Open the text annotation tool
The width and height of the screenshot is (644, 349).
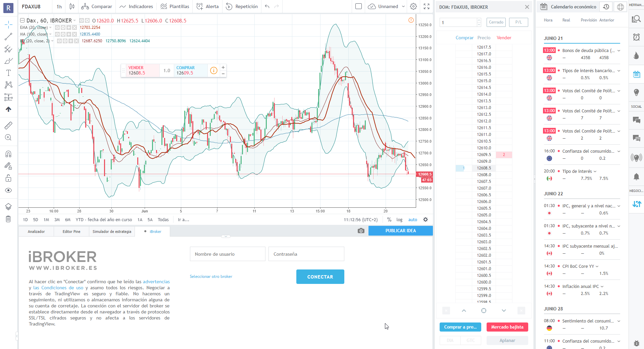[8, 72]
